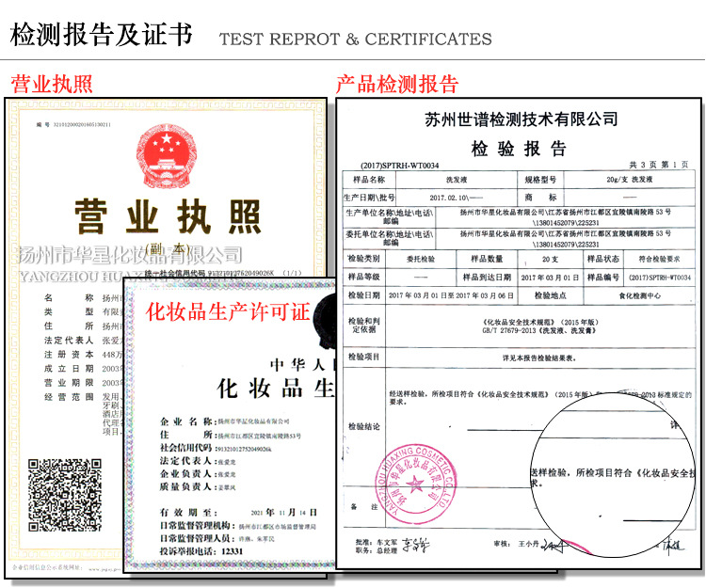706x588 pixels.
Task: Click the page indicator 共3页 第1页
Action: pyautogui.click(x=658, y=165)
